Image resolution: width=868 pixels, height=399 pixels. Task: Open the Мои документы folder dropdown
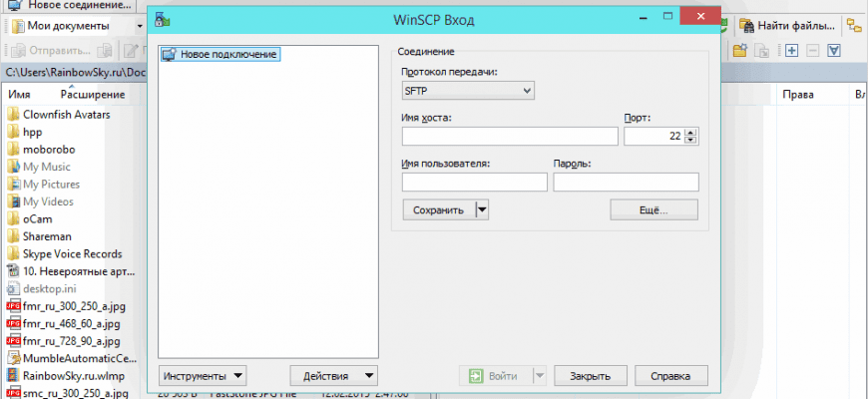140,26
